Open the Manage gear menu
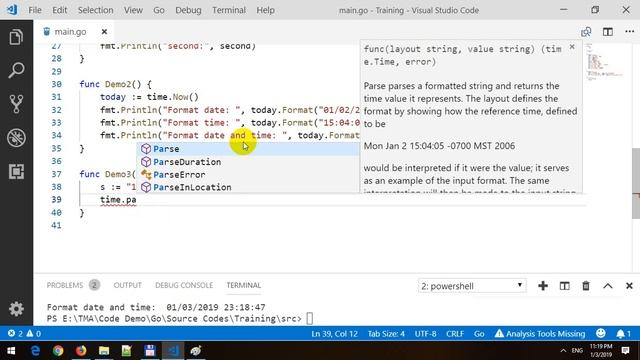Image resolution: width=640 pixels, height=360 pixels. [16, 309]
